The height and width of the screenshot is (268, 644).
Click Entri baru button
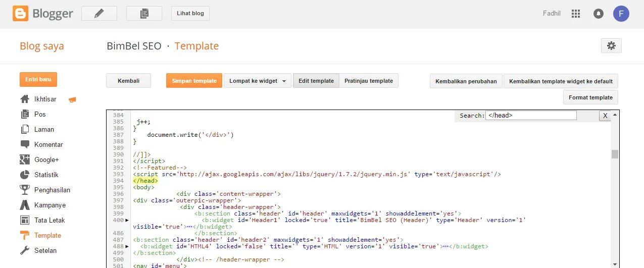38,79
